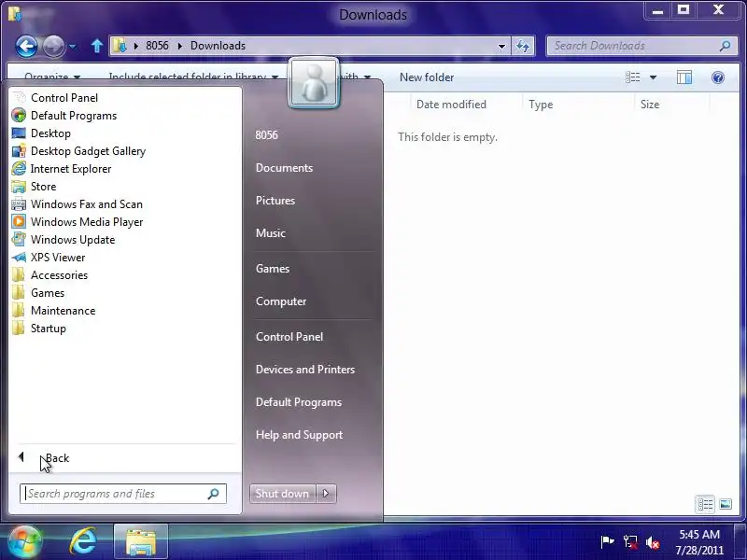This screenshot has height=560, width=747.
Task: Open Control Panel in the programs list
Action: click(x=63, y=98)
